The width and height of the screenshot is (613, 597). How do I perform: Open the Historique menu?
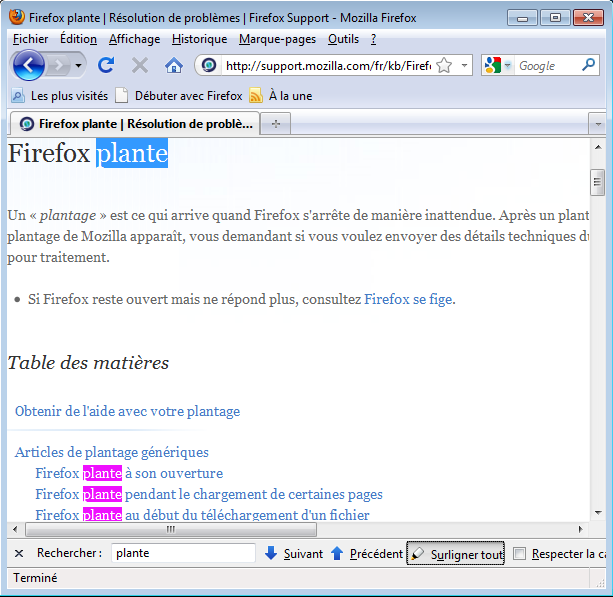199,39
